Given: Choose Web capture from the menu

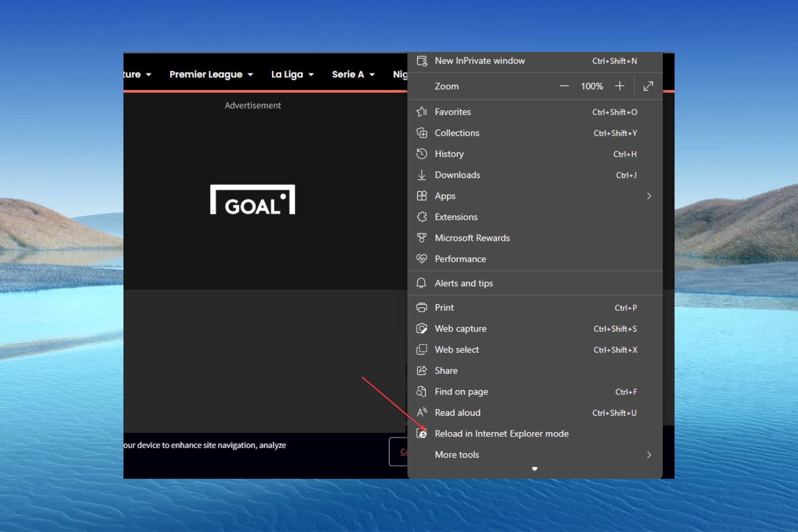Looking at the screenshot, I should point(535,329).
